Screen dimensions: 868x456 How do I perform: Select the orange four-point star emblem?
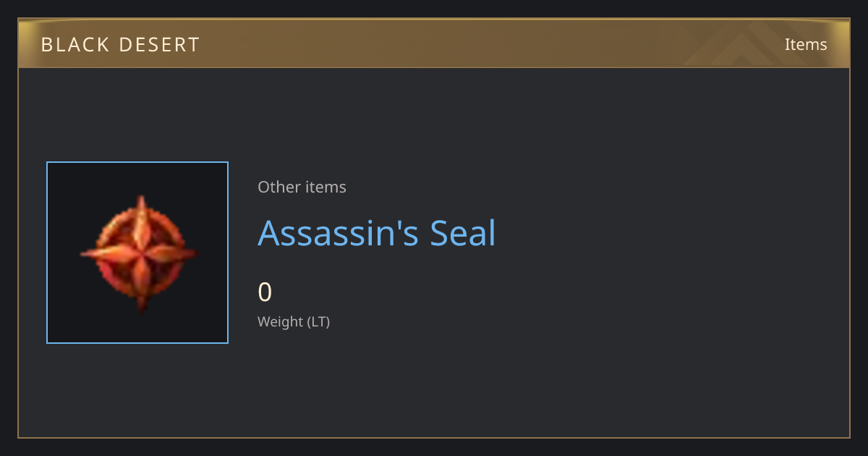coord(138,253)
